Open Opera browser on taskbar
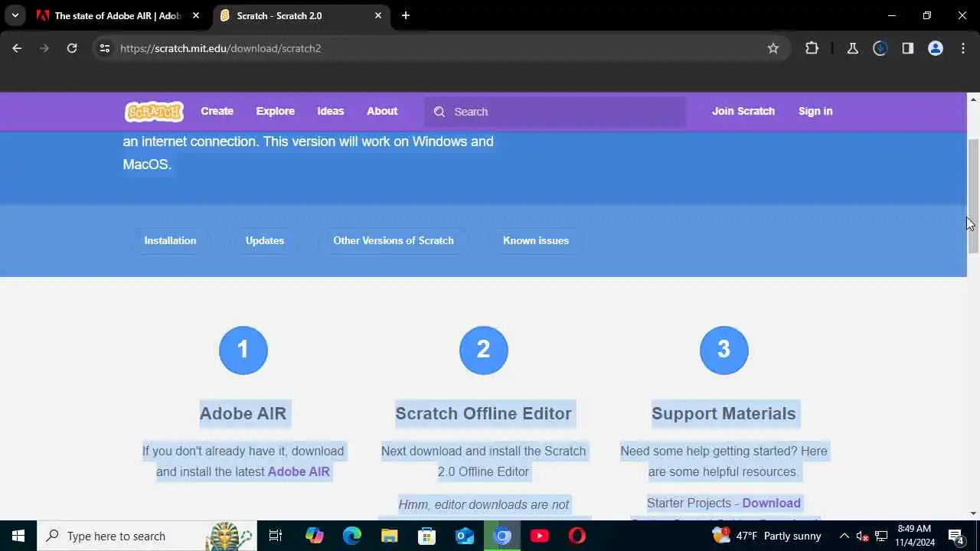The image size is (980, 551). (x=577, y=536)
